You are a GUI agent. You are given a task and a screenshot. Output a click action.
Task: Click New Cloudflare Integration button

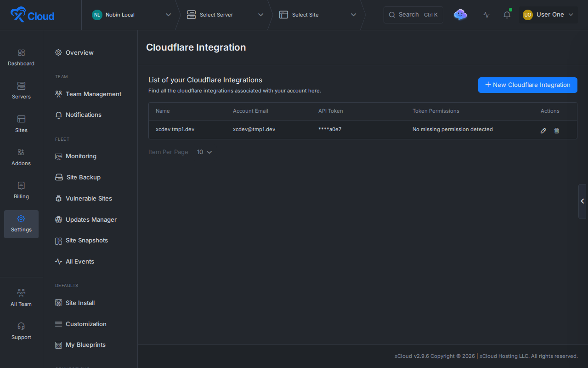(x=528, y=85)
